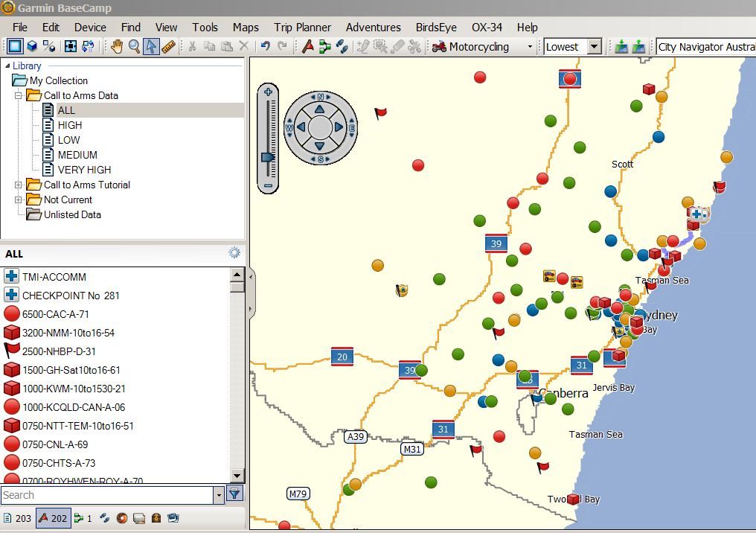
Task: Select the HIGH list
Action: (x=70, y=125)
